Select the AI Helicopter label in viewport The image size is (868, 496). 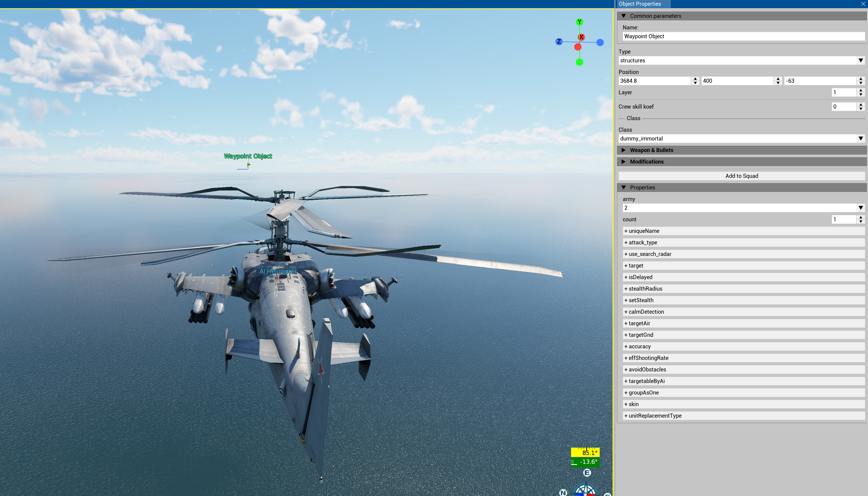[278, 271]
